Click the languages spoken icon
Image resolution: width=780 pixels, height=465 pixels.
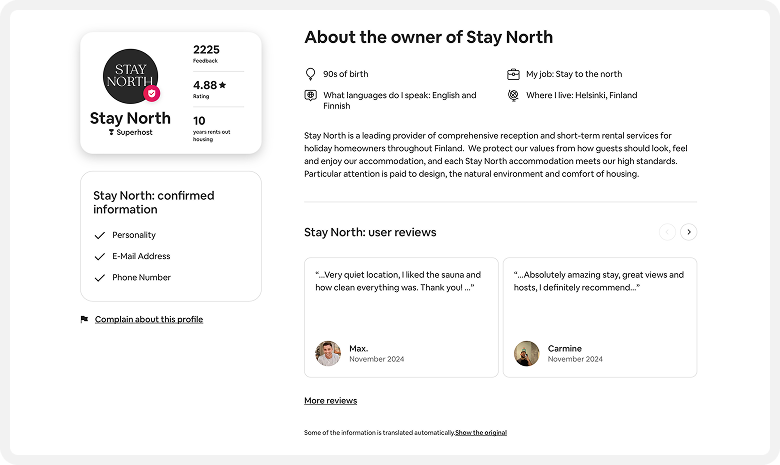pos(310,96)
